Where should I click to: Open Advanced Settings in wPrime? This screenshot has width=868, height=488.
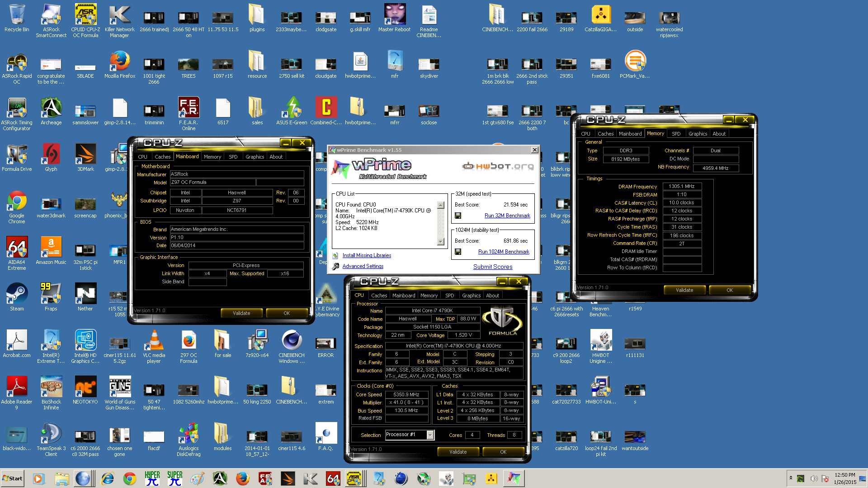tap(363, 266)
